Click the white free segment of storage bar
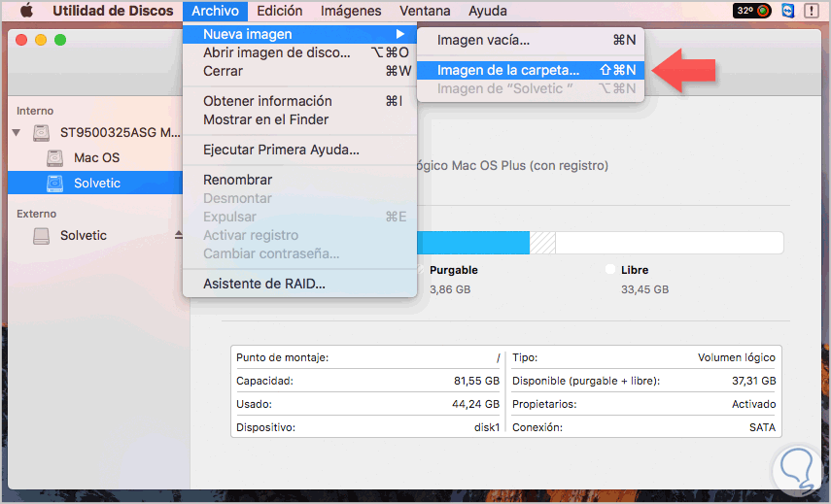This screenshot has height=504, width=831. pos(670,243)
